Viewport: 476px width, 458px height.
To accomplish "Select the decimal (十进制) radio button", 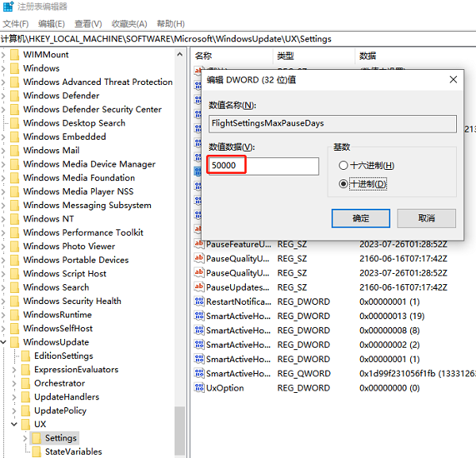I will click(344, 184).
